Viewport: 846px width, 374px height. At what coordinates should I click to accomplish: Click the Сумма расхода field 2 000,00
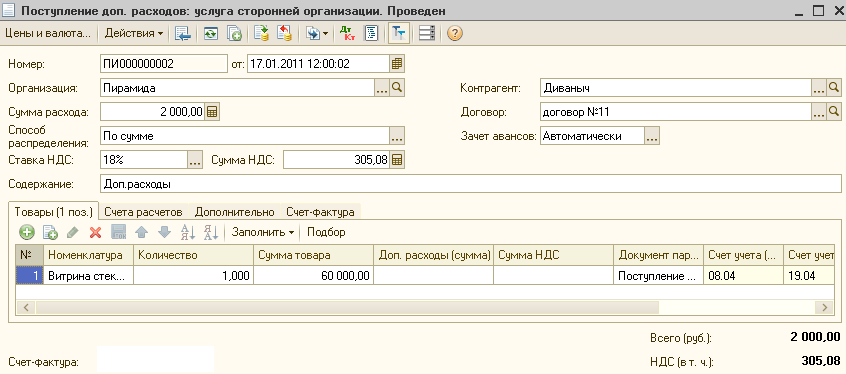[x=152, y=112]
